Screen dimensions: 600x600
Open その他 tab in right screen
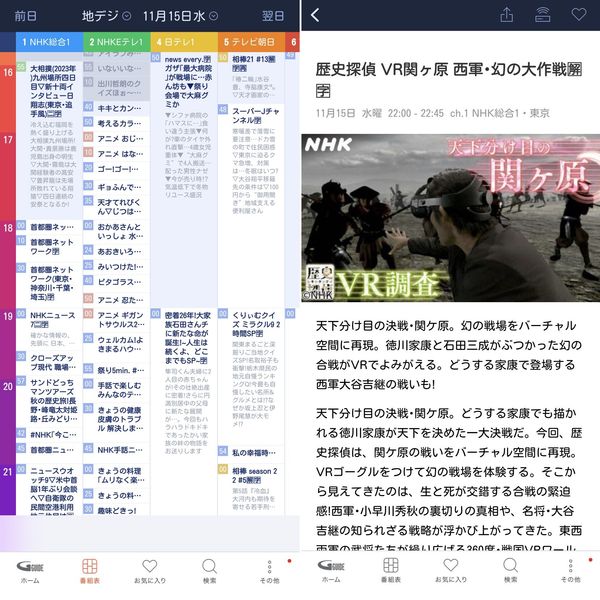pyautogui.click(x=571, y=571)
